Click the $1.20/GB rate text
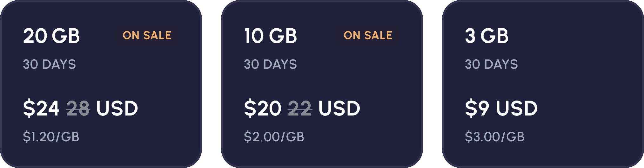The image size is (644, 168). pyautogui.click(x=51, y=137)
